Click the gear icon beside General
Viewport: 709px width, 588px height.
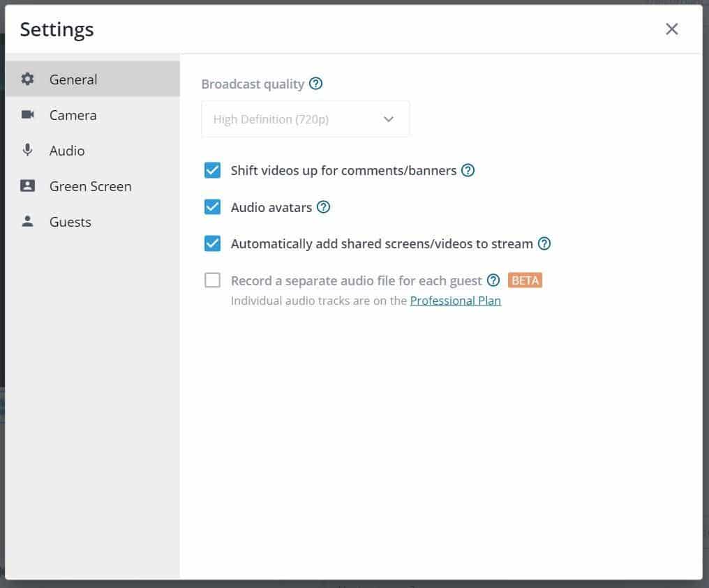click(x=27, y=79)
